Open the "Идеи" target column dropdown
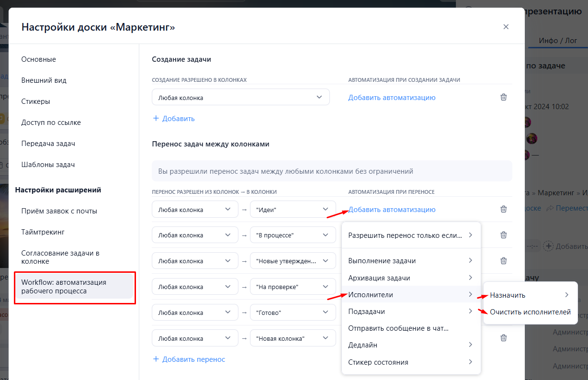588x380 pixels. (293, 209)
